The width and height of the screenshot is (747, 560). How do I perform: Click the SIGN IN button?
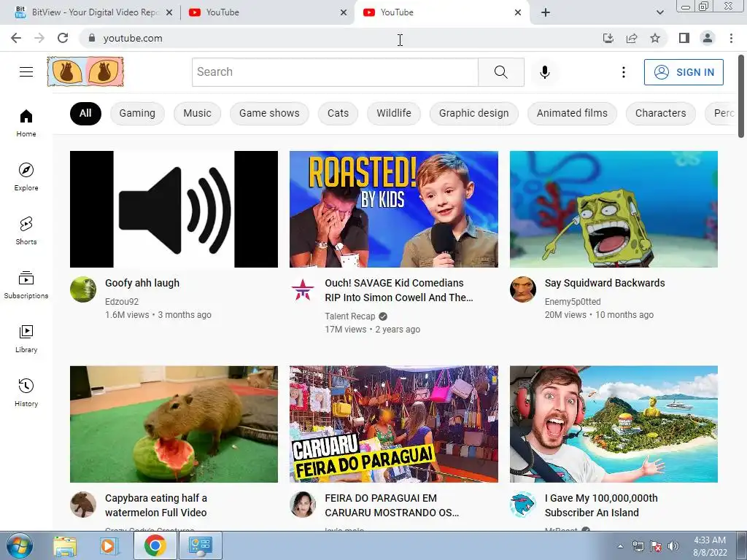[x=684, y=72]
